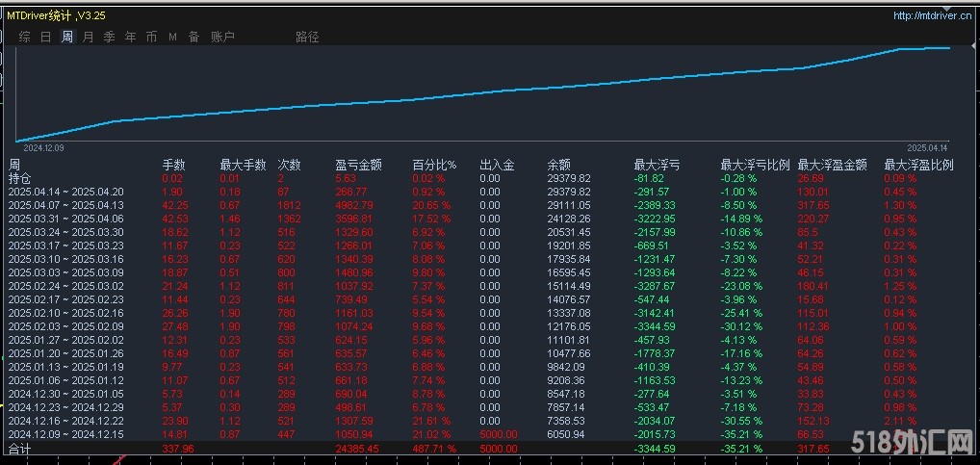Click the M tab in the toolbar
980x465 pixels.
coord(173,37)
